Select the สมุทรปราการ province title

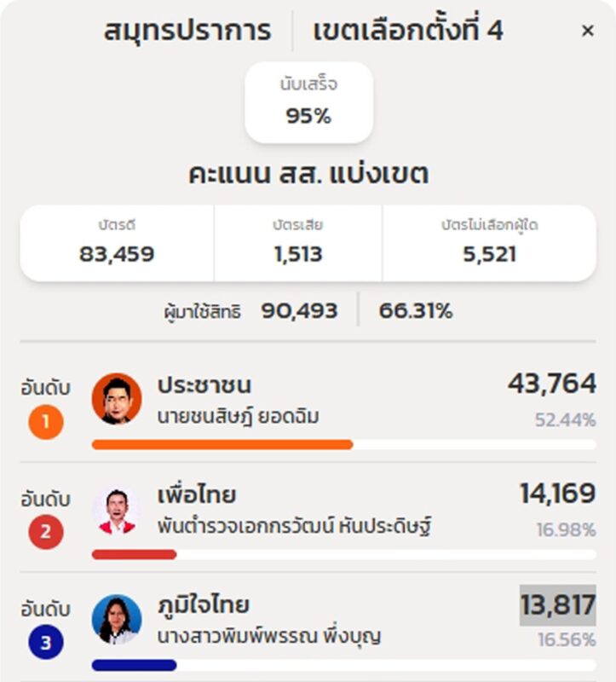coord(187,32)
